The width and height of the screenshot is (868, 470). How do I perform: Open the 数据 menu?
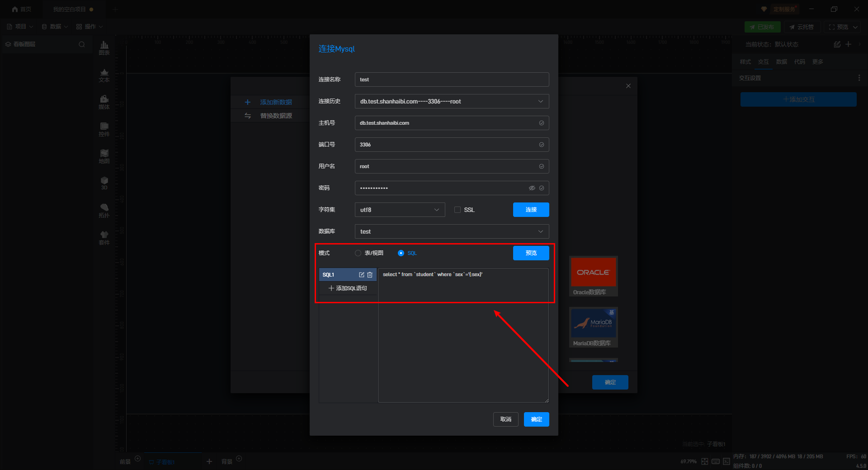55,27
